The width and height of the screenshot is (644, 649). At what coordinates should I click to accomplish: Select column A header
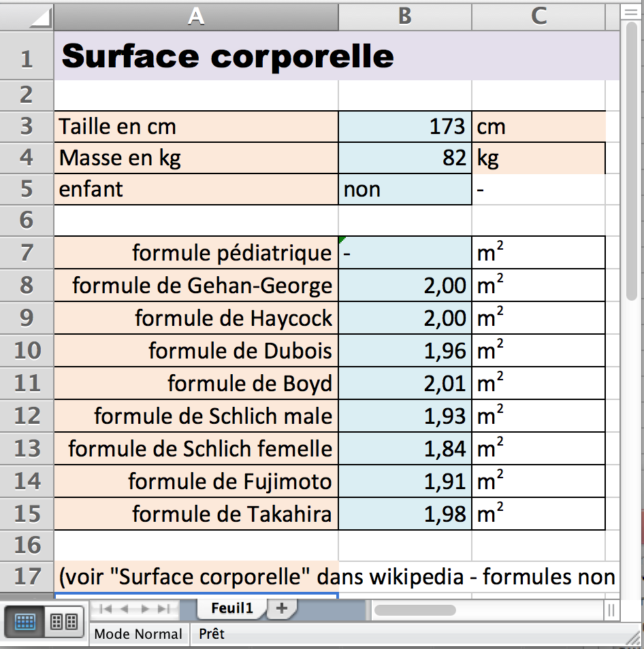click(196, 16)
